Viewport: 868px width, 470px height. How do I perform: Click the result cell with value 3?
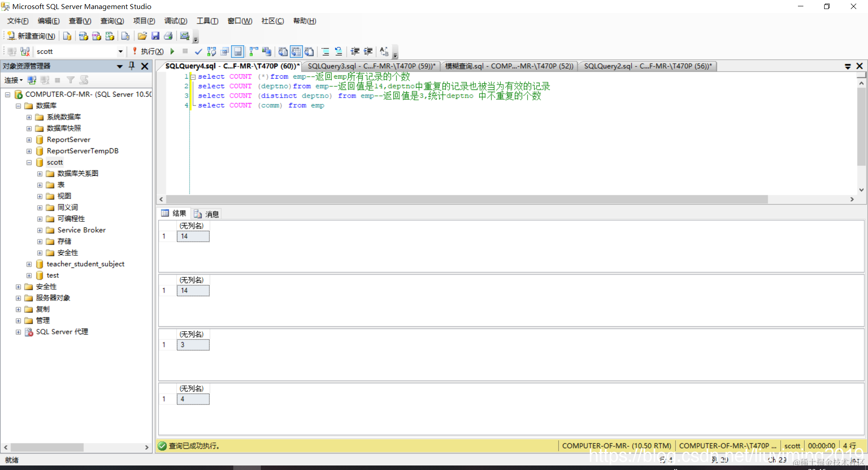193,345
